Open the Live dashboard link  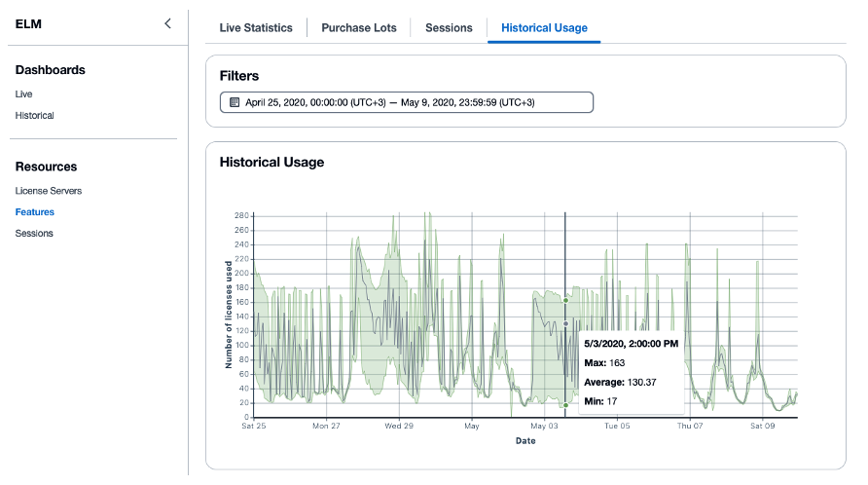tap(23, 94)
